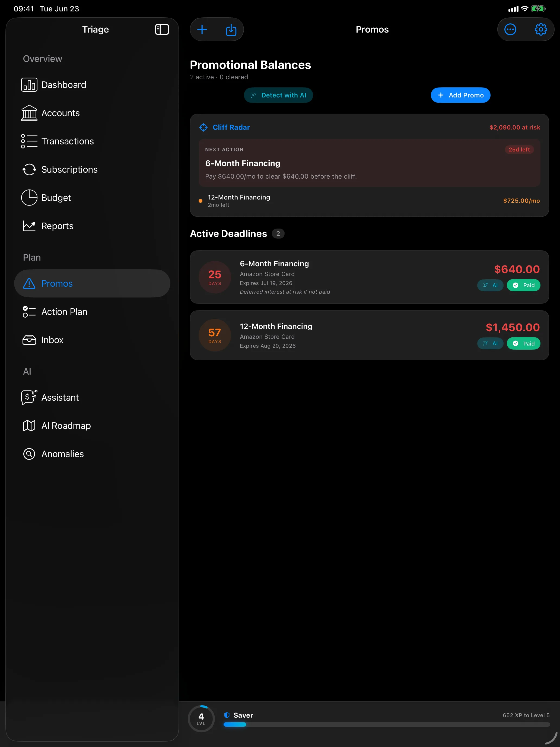
Task: Tap the level 4 circular badge
Action: click(x=201, y=718)
